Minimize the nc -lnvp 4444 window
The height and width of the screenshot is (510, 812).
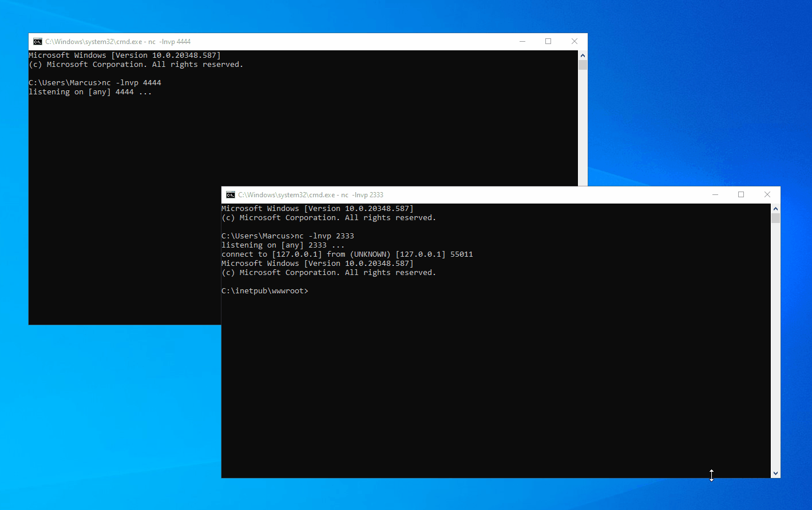coord(522,42)
